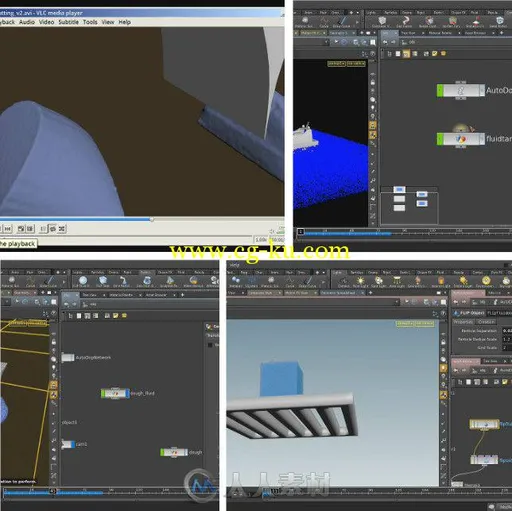Toggle the green display flag on fluidtank node
512x511 pixels.
440,139
